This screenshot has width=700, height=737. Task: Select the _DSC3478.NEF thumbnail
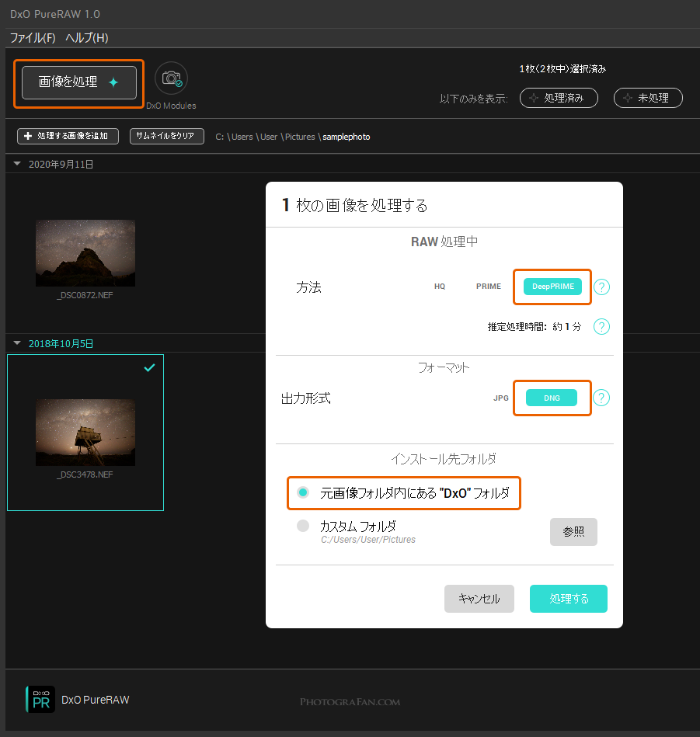pyautogui.click(x=85, y=433)
